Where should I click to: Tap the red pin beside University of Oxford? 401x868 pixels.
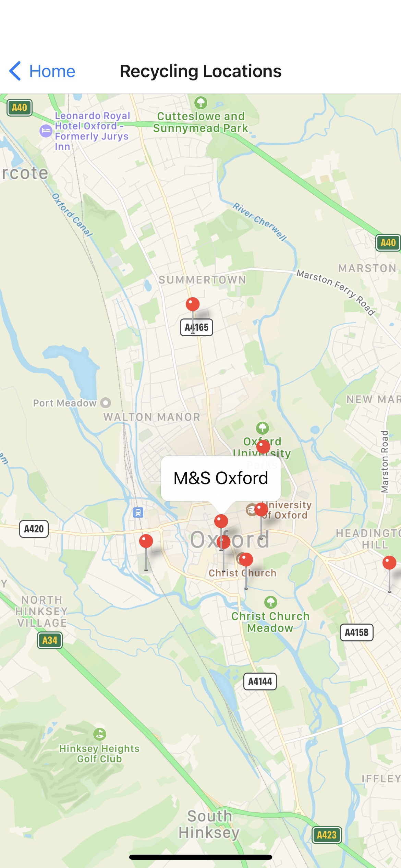[261, 509]
